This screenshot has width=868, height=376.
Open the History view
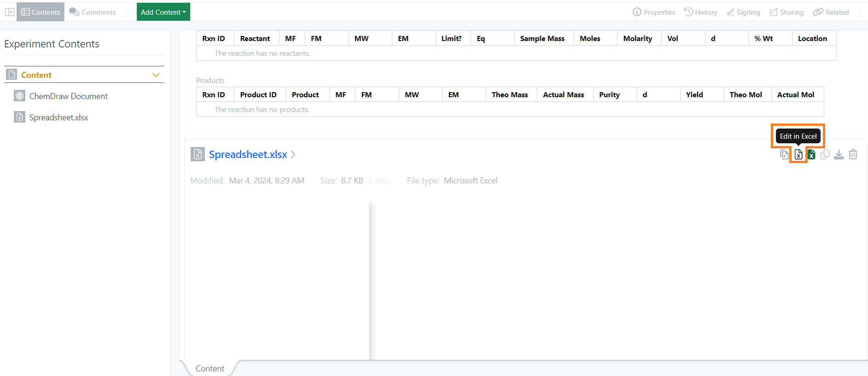coord(700,12)
